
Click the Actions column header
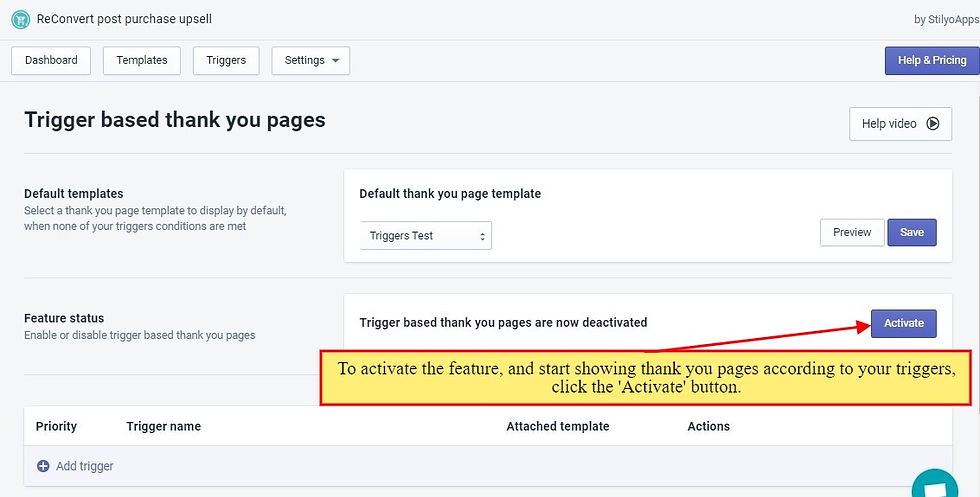709,426
